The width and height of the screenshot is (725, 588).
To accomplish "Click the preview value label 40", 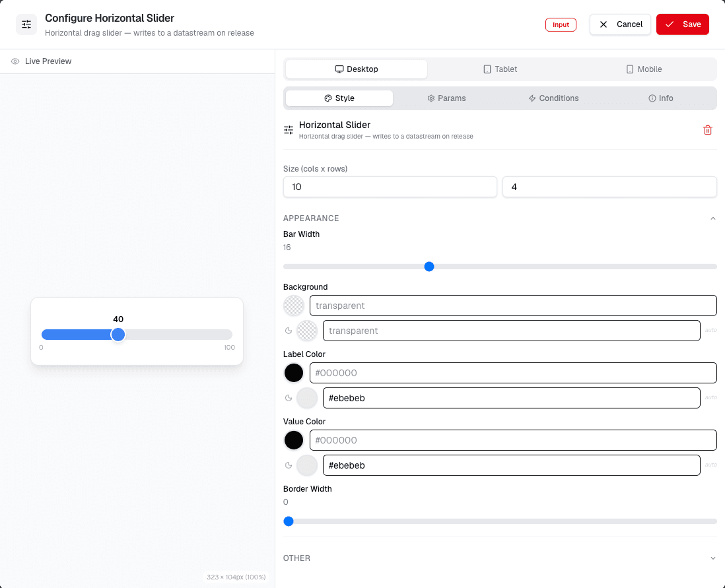I will point(118,319).
